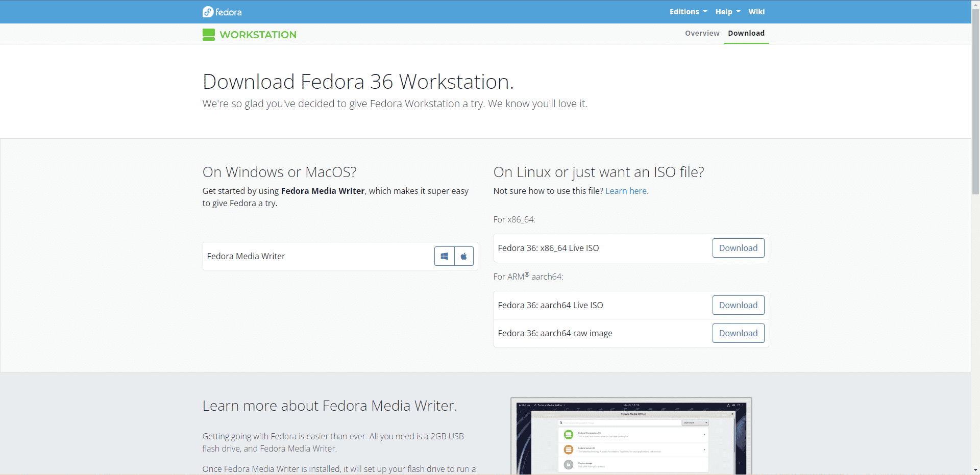Click 'Fedora Media Writer' row label

[246, 256]
